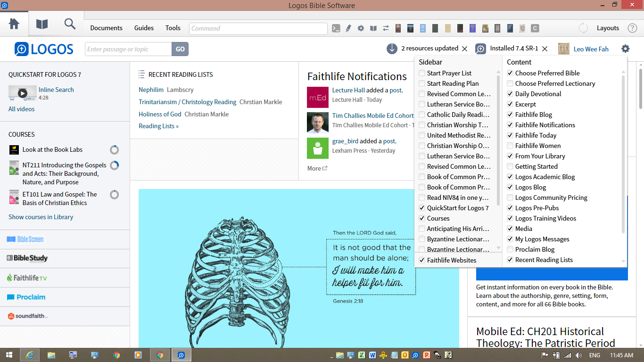Click the taskbar volume speaker icon

[x=578, y=355]
